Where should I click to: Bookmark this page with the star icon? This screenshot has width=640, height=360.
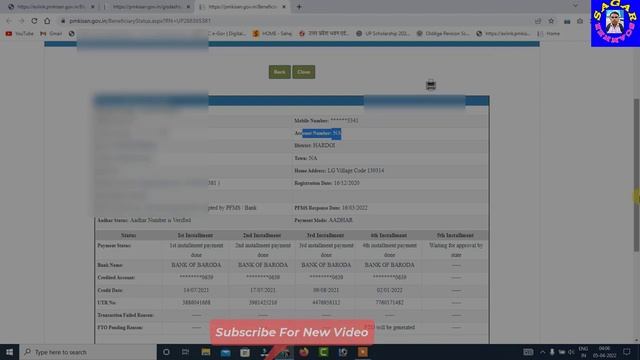coord(551,21)
